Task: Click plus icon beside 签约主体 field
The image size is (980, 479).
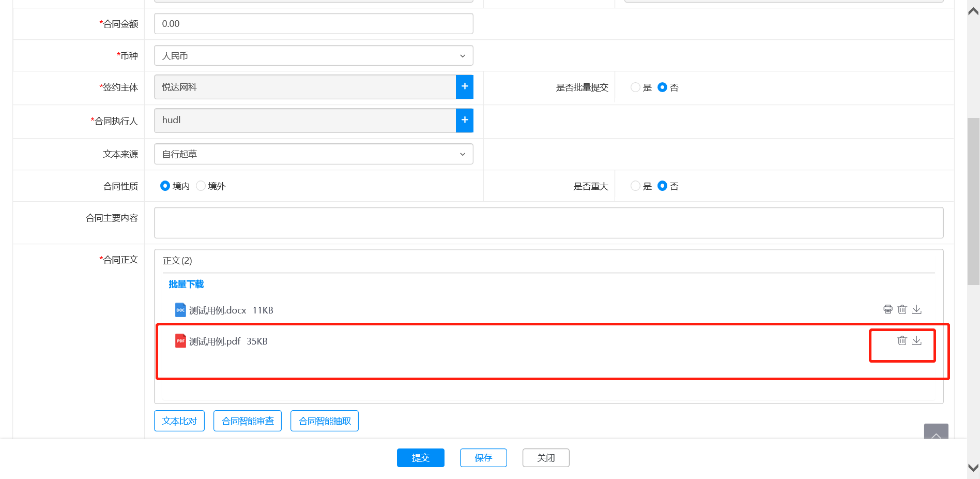Action: 464,87
